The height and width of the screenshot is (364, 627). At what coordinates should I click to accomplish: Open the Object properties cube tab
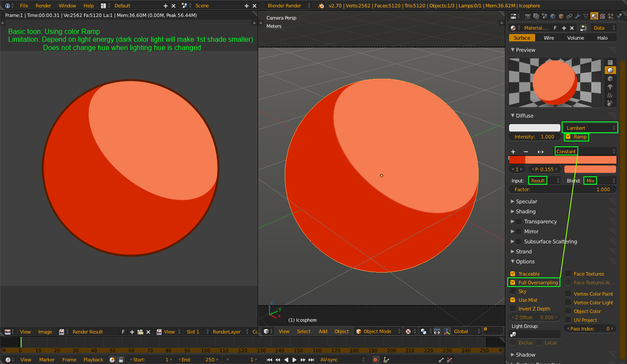pyautogui.click(x=561, y=16)
